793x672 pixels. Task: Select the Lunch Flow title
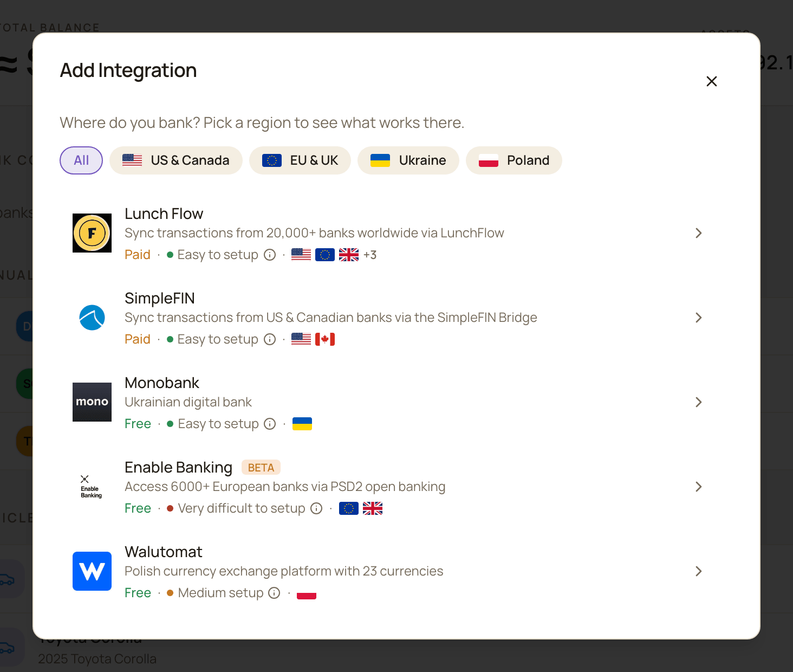coord(164,214)
